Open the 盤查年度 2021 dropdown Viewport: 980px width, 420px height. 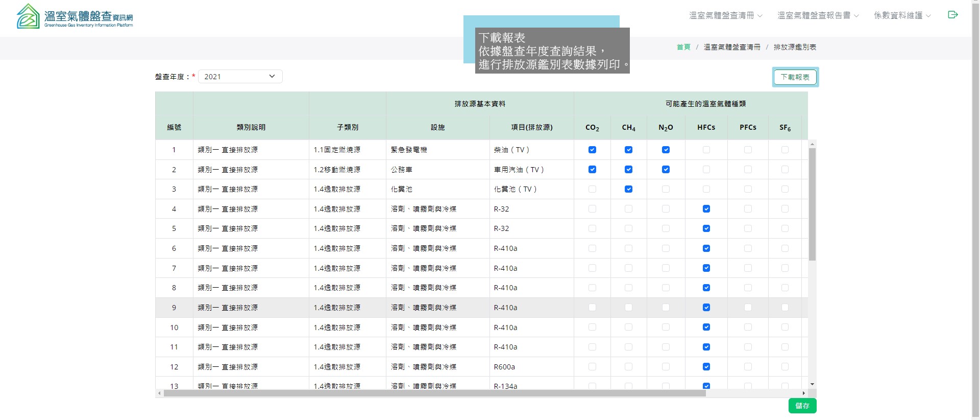(x=240, y=77)
